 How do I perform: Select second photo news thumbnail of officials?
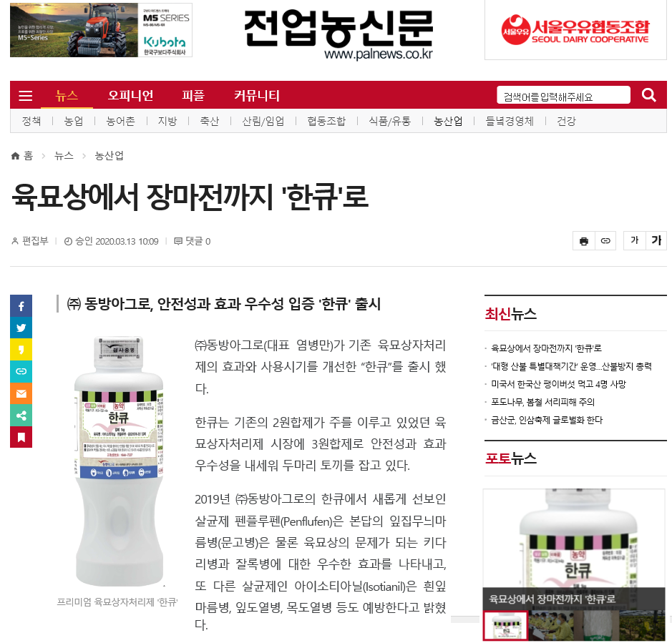[x=551, y=626]
